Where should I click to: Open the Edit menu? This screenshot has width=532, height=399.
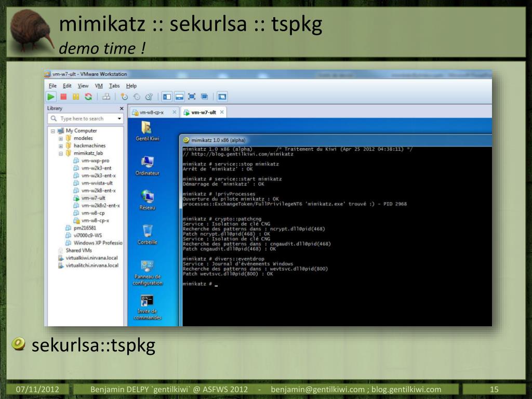[67, 86]
